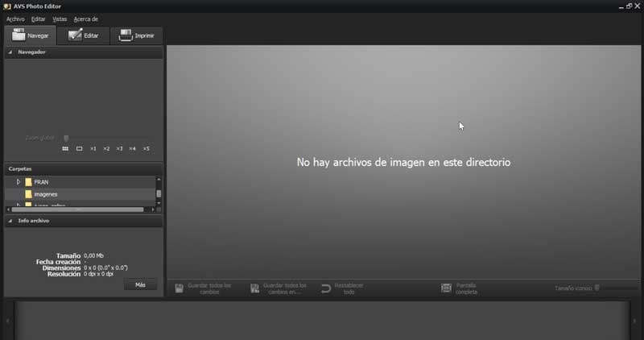Viewport: 644px width, 340px height.
Task: Set zoom to x1
Action: 93,149
